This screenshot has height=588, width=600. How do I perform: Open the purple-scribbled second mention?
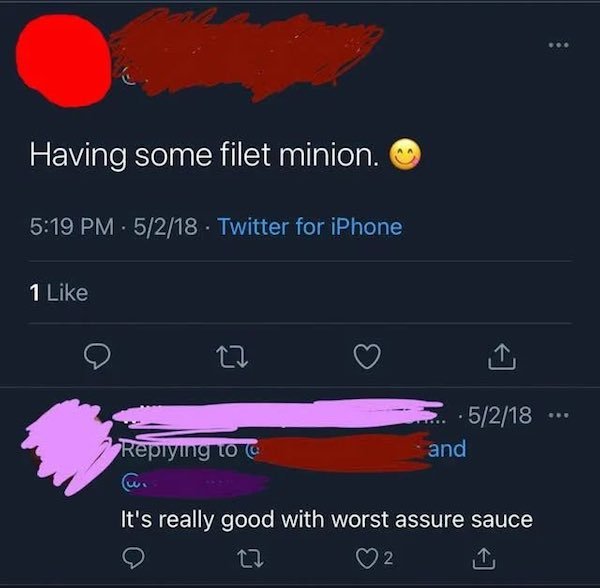[x=195, y=484]
